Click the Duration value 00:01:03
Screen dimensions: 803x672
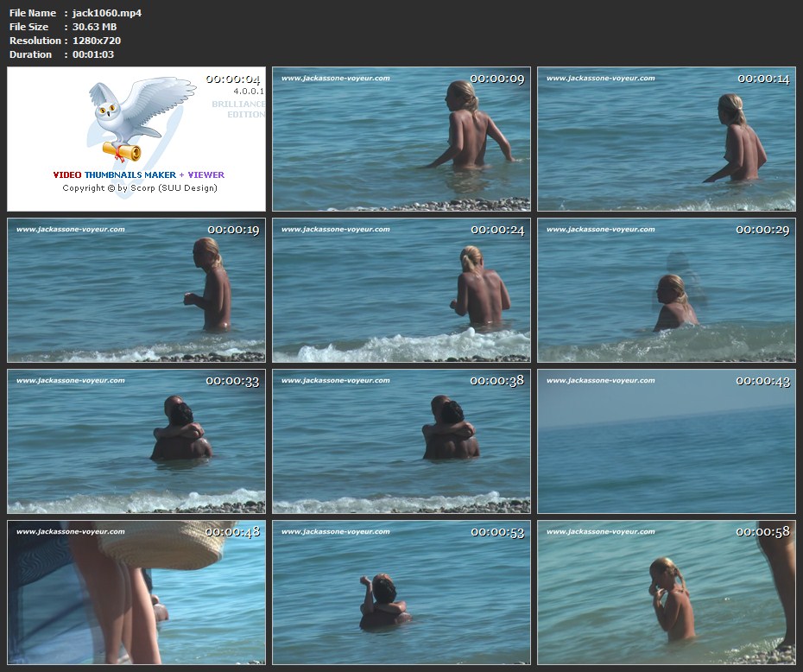coord(93,54)
